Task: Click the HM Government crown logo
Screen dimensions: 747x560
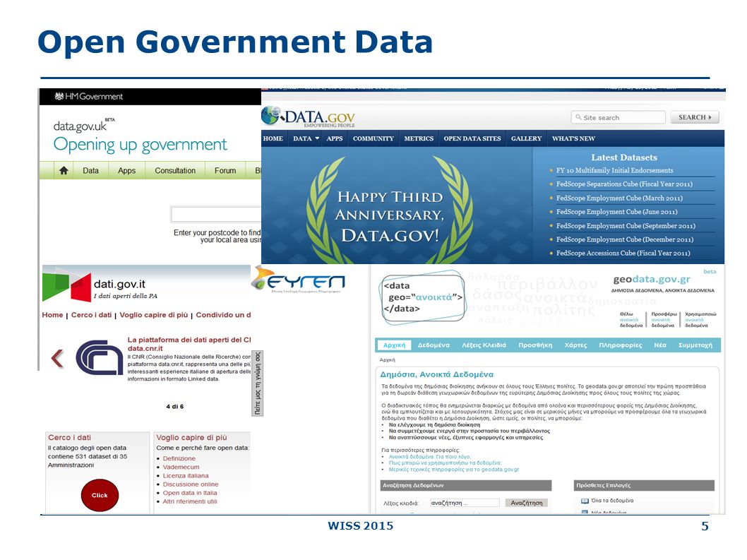Action: coord(59,96)
